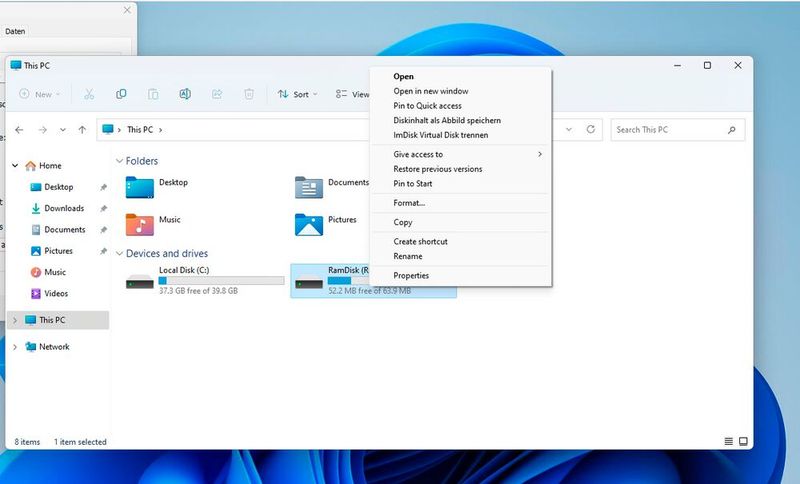Image resolution: width=800 pixels, height=484 pixels.
Task: Expand the This PC tree node
Action: tap(15, 320)
